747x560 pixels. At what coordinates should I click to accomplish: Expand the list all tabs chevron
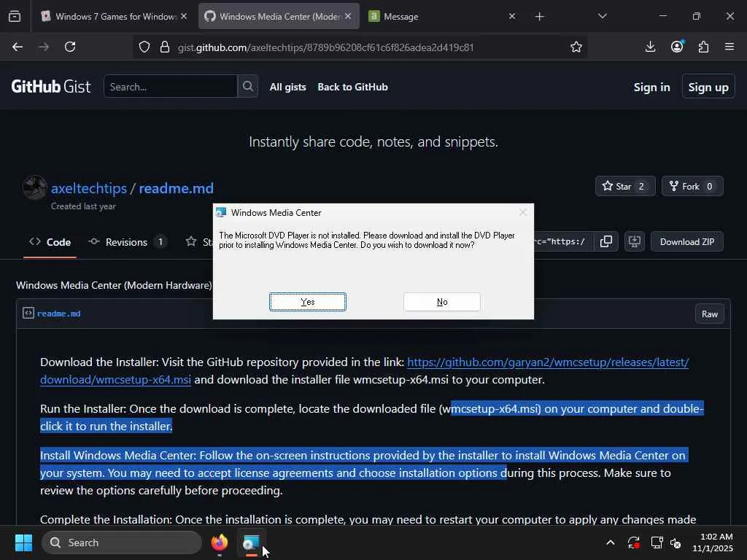(x=602, y=16)
